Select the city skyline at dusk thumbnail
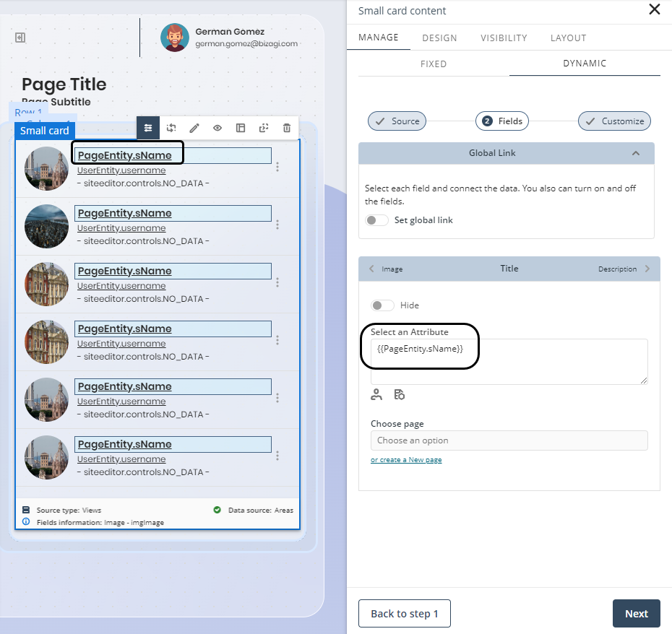Viewport: 672px width, 634px height. [46, 226]
